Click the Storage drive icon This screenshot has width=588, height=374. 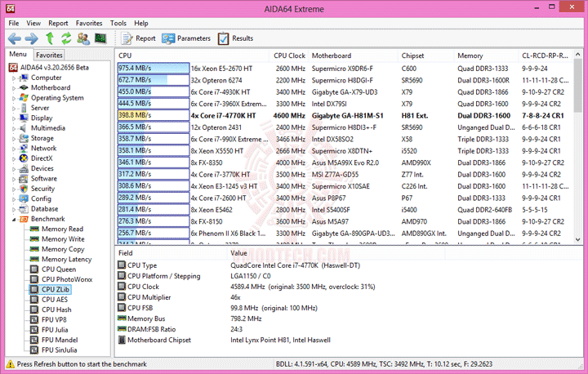pos(24,138)
